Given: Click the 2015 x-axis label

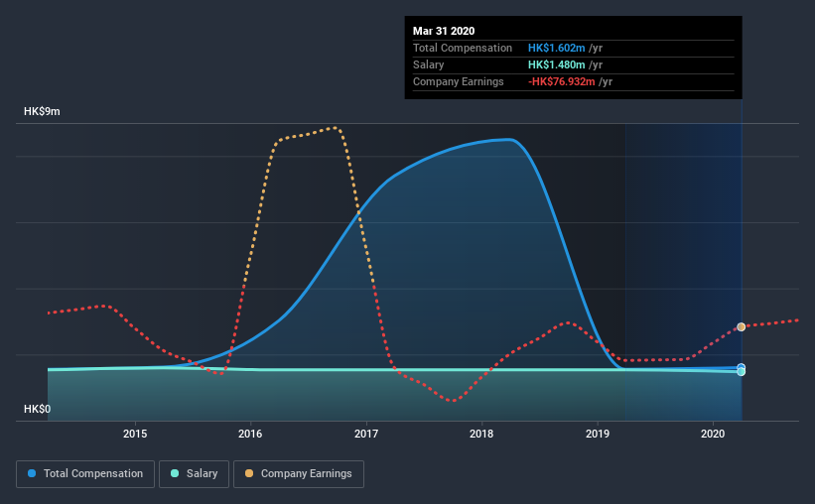Looking at the screenshot, I should click(x=135, y=434).
